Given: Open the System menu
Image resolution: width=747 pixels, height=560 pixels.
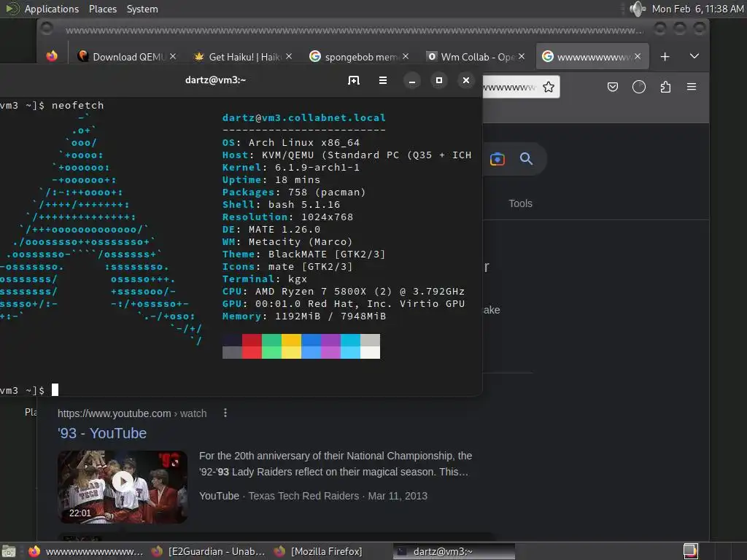Looking at the screenshot, I should coord(142,9).
